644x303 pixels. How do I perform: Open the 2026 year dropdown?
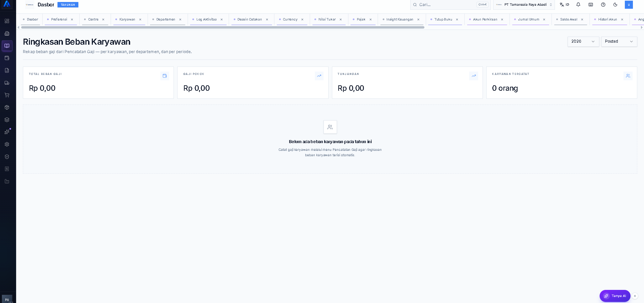pyautogui.click(x=583, y=41)
